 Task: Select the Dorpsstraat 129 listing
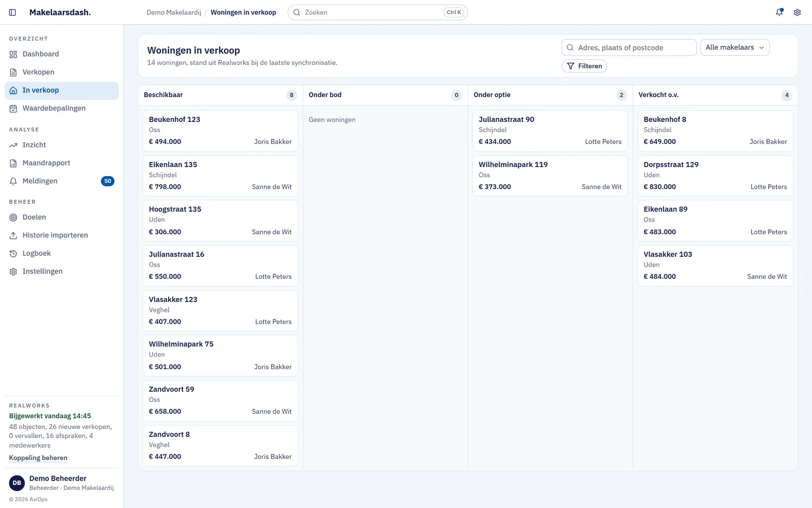click(716, 176)
